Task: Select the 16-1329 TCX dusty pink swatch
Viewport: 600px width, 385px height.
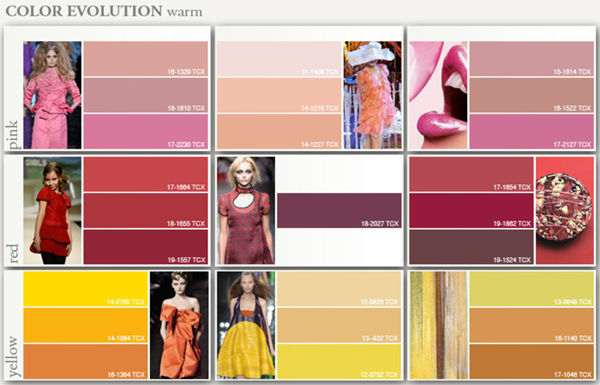Action: [x=146, y=59]
